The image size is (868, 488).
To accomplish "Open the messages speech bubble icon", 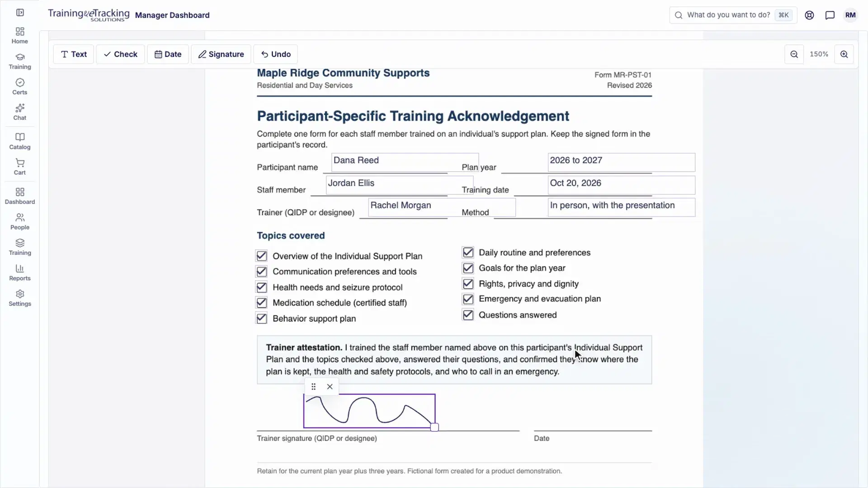I will click(830, 15).
